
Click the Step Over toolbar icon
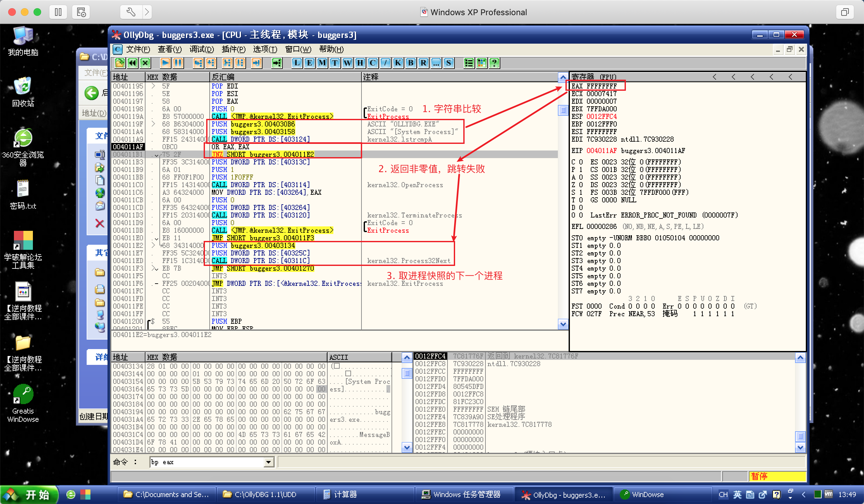[211, 63]
